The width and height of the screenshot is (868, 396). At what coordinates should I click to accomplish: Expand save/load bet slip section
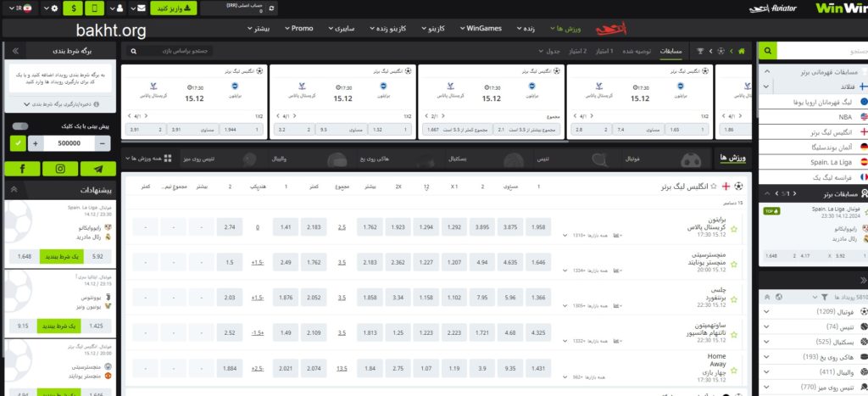pyautogui.click(x=60, y=103)
